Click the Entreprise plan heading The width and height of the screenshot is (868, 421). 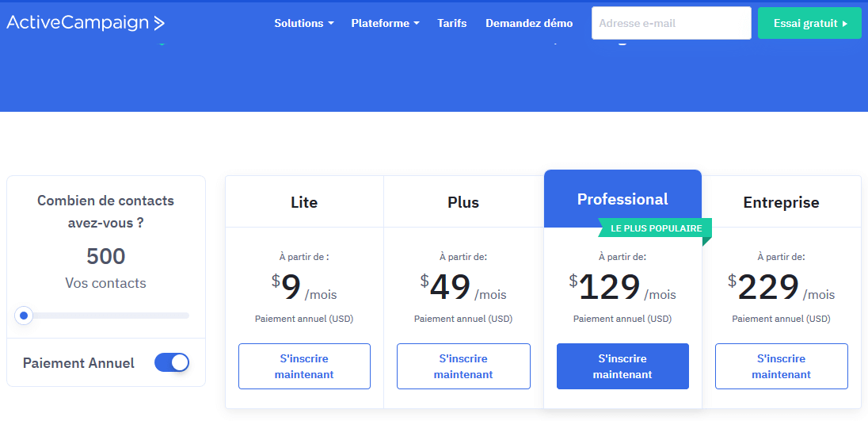coord(781,202)
